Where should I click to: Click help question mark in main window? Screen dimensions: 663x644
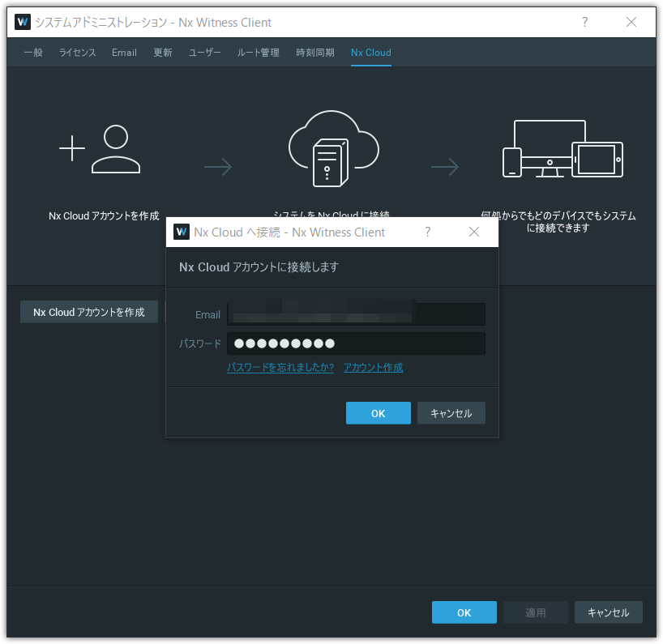coord(584,23)
